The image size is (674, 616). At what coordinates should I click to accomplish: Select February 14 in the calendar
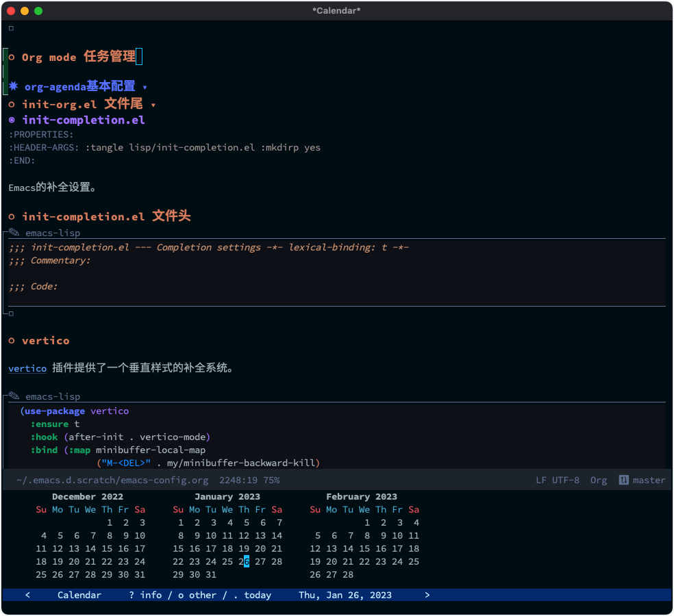pos(348,548)
